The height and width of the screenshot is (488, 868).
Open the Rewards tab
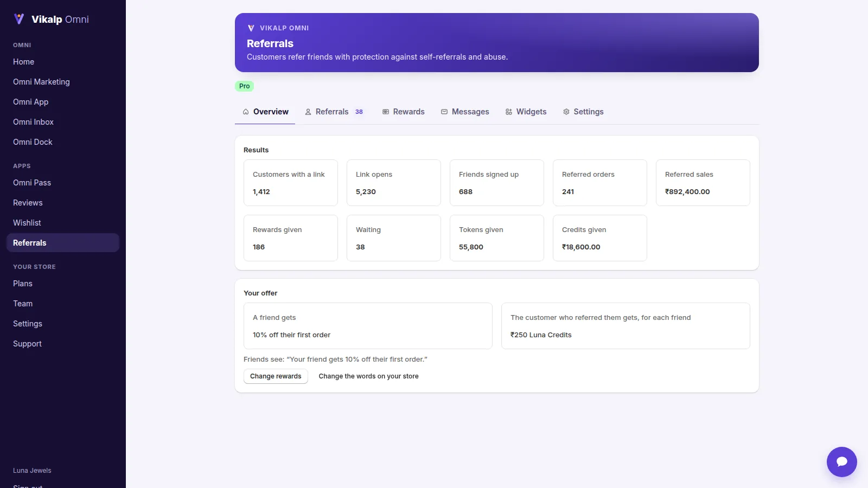tap(404, 112)
